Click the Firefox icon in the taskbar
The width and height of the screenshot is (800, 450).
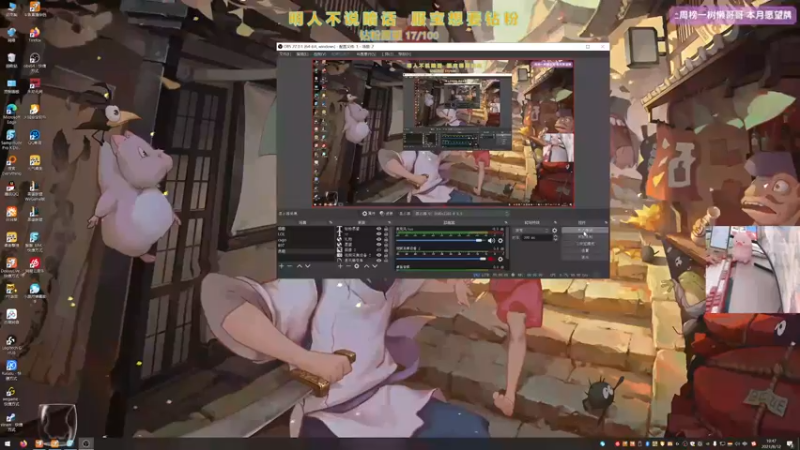23,443
